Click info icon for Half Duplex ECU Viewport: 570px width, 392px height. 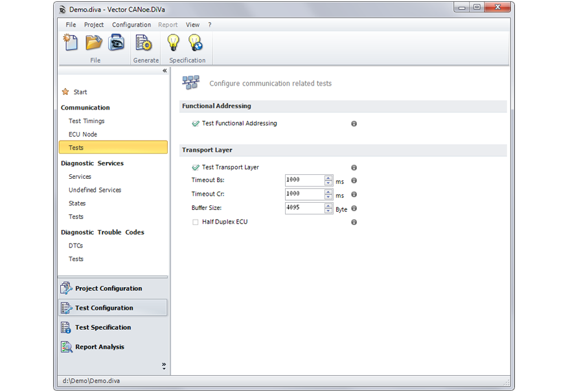(x=354, y=222)
